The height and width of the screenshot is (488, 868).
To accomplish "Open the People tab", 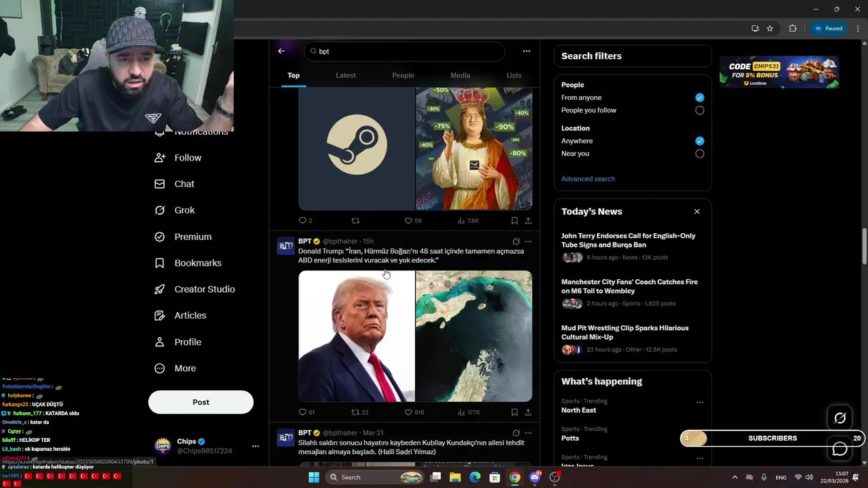I will point(403,75).
